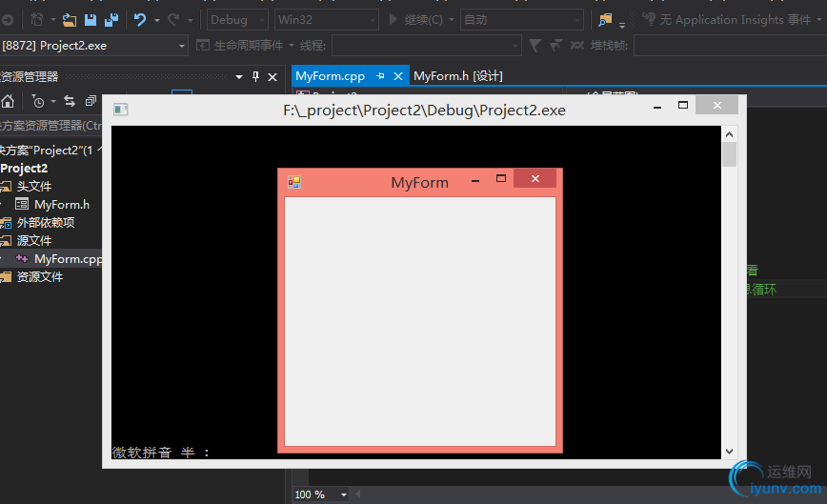Open the dropdown arrow next to 继续(C)
This screenshot has width=827, height=504.
(452, 20)
